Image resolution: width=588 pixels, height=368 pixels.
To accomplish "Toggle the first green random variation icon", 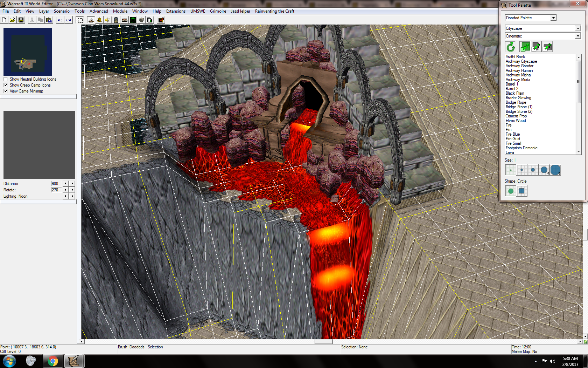I will [x=525, y=47].
